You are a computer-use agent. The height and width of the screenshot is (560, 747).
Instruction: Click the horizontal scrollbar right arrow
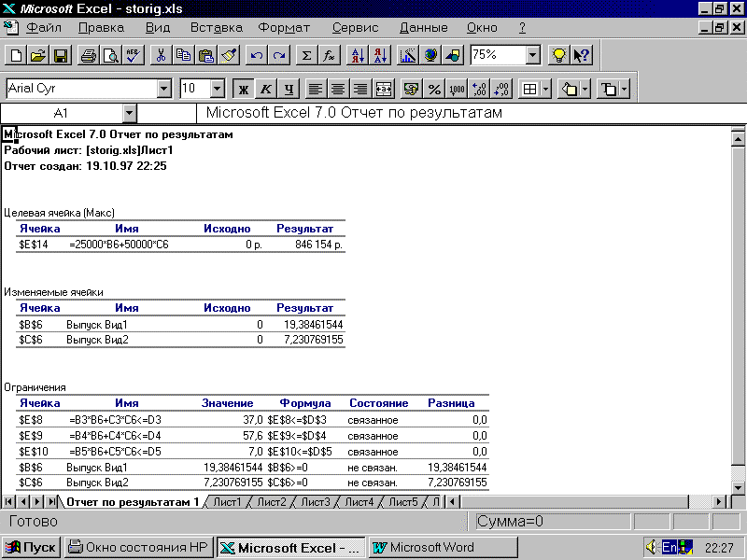[x=719, y=501]
